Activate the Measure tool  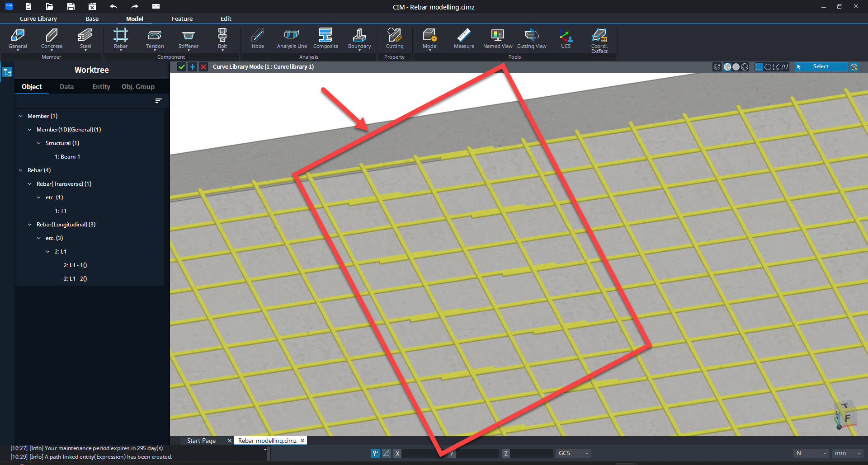(464, 39)
